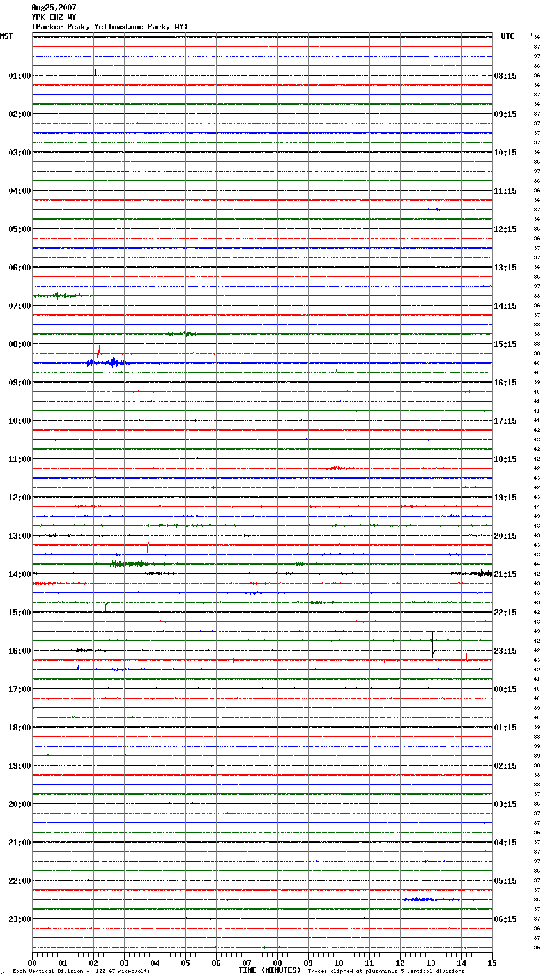
Task: Click the UTC time zone header
Action: pyautogui.click(x=508, y=36)
